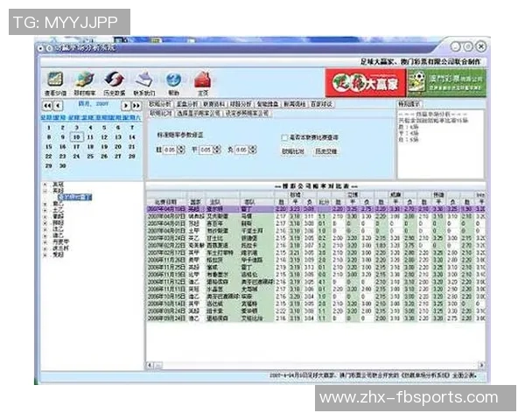Viewport: 525px width, 420px height.
Task: Click the 查看分值 chart toolbar icon
Action: 54,80
